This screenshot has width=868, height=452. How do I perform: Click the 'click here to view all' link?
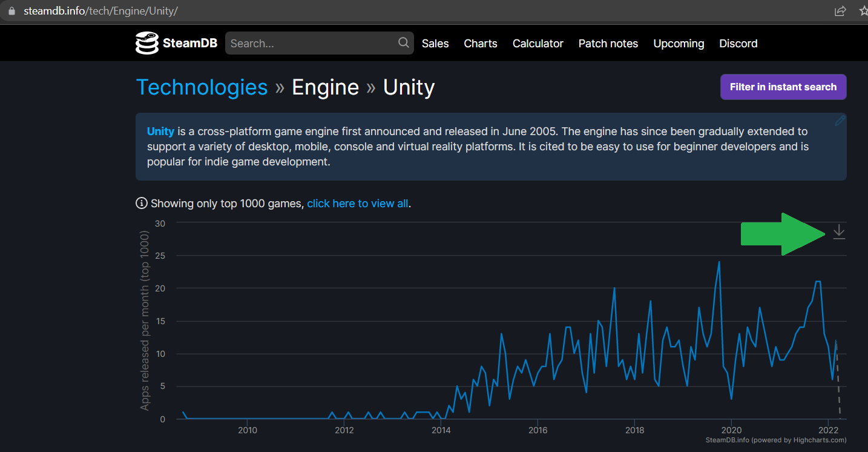358,204
